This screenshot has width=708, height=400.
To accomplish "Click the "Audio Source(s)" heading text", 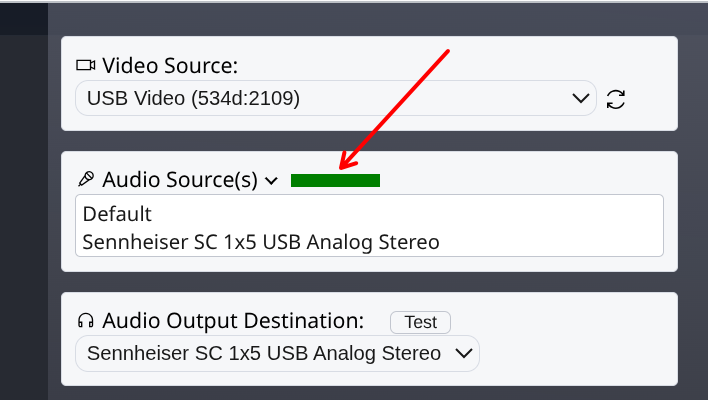I will (x=180, y=180).
